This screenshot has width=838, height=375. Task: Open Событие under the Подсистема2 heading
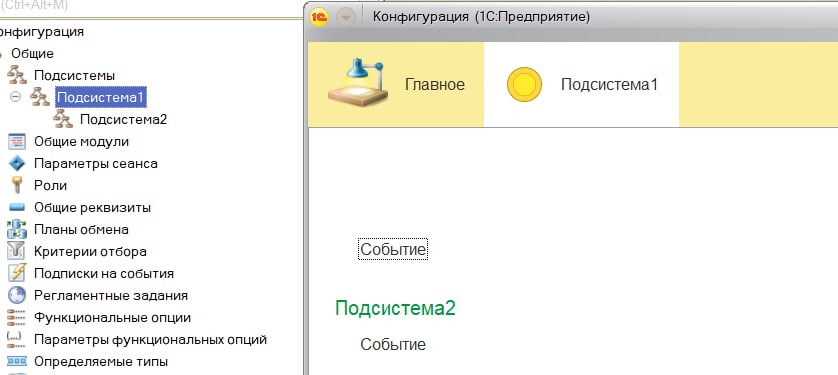[x=393, y=345]
